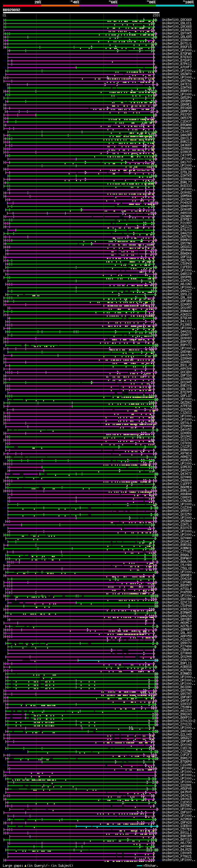Select UniRef100_B9FLI1 in the list
This screenshot has height=868, width=197.
pos(176,664)
